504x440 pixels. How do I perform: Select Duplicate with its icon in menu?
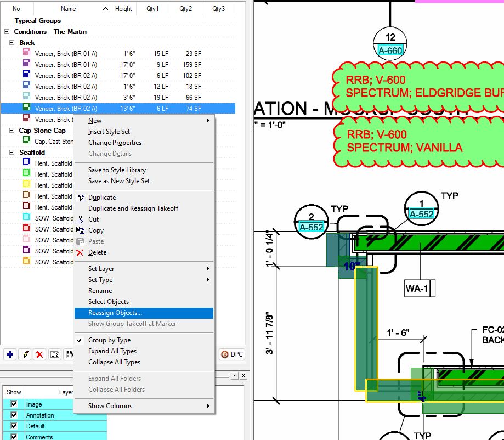click(102, 198)
